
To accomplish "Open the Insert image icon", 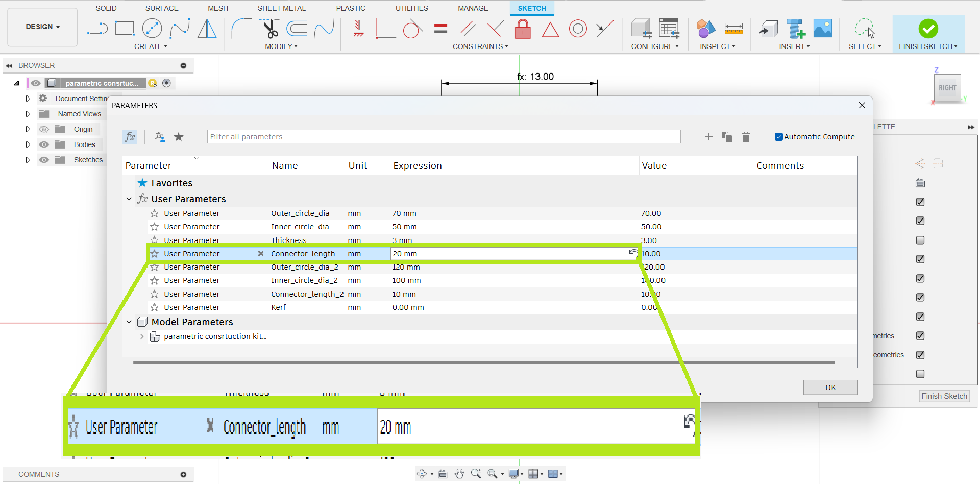I will click(x=822, y=29).
